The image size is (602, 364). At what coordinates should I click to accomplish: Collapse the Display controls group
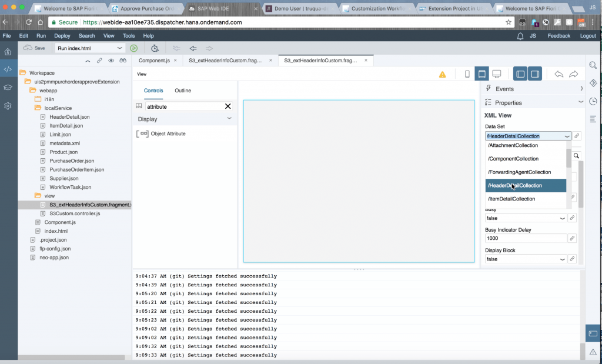pos(229,118)
